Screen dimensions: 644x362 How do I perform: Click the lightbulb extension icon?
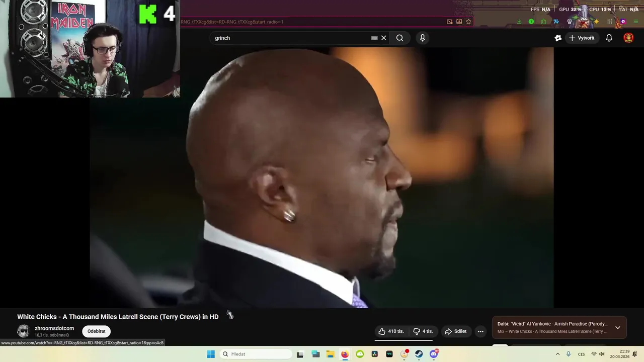tap(570, 22)
